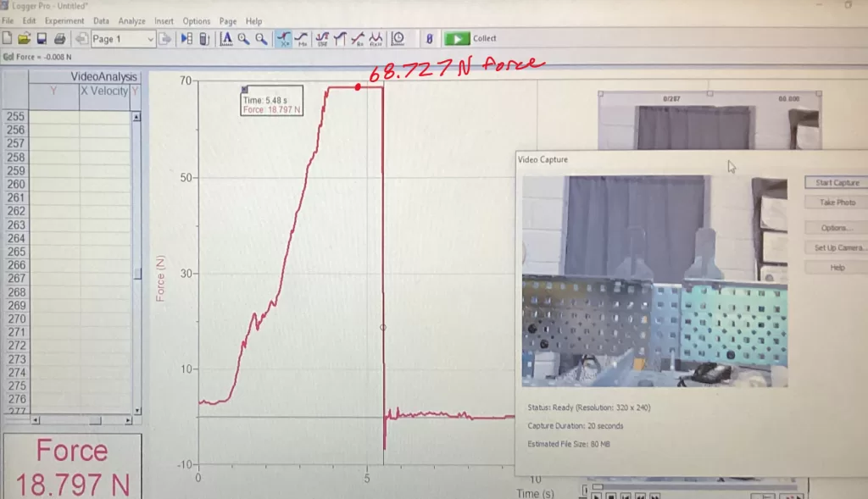Select the Autoscale graph icon
The height and width of the screenshot is (499, 868).
tap(225, 39)
